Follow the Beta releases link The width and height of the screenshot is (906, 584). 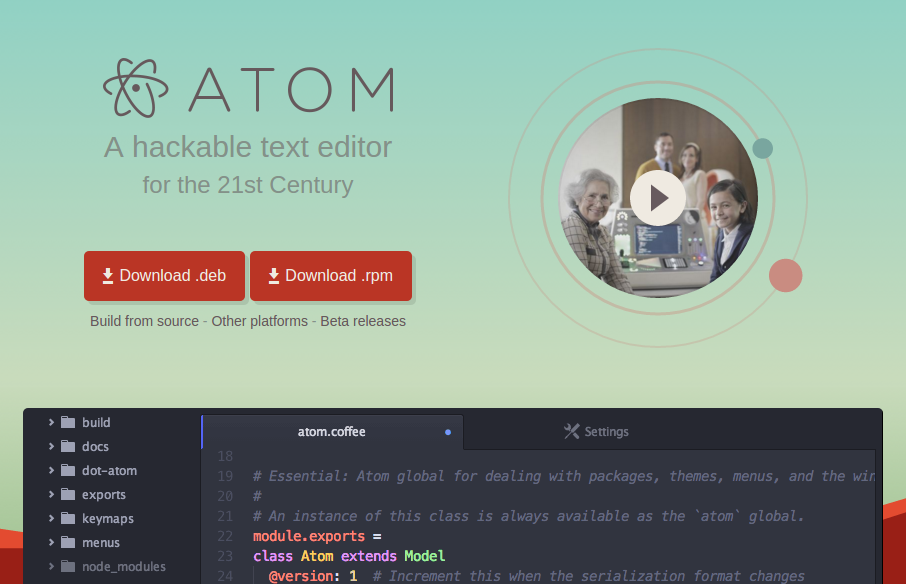(363, 321)
